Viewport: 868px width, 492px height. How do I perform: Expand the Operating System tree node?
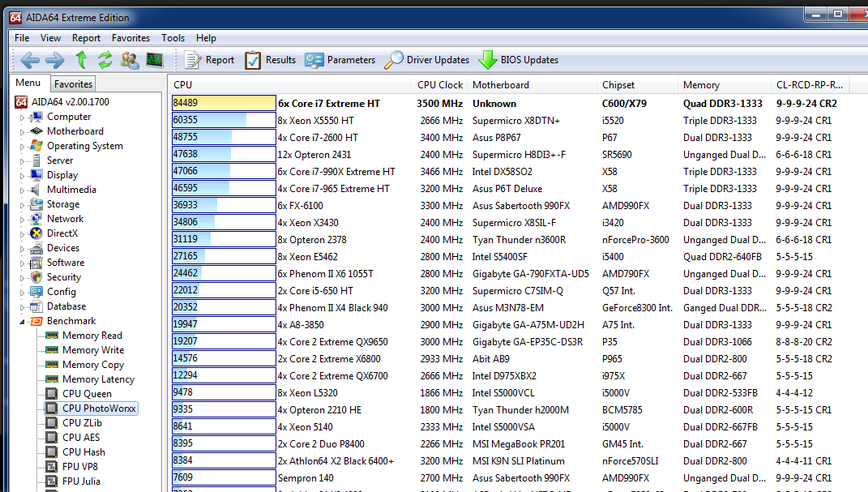[x=22, y=147]
